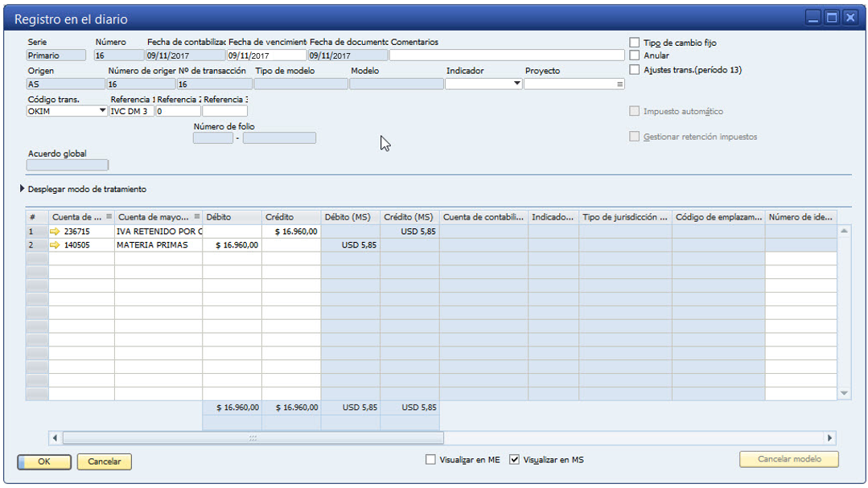Click the yellow link arrow for account 140505
868x488 pixels.
(56, 245)
